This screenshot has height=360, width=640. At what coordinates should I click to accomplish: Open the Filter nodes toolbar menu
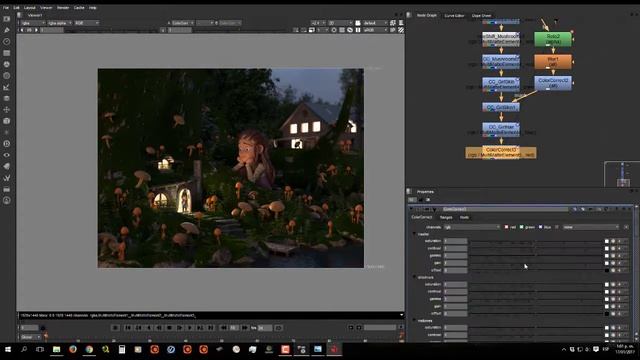[7, 76]
